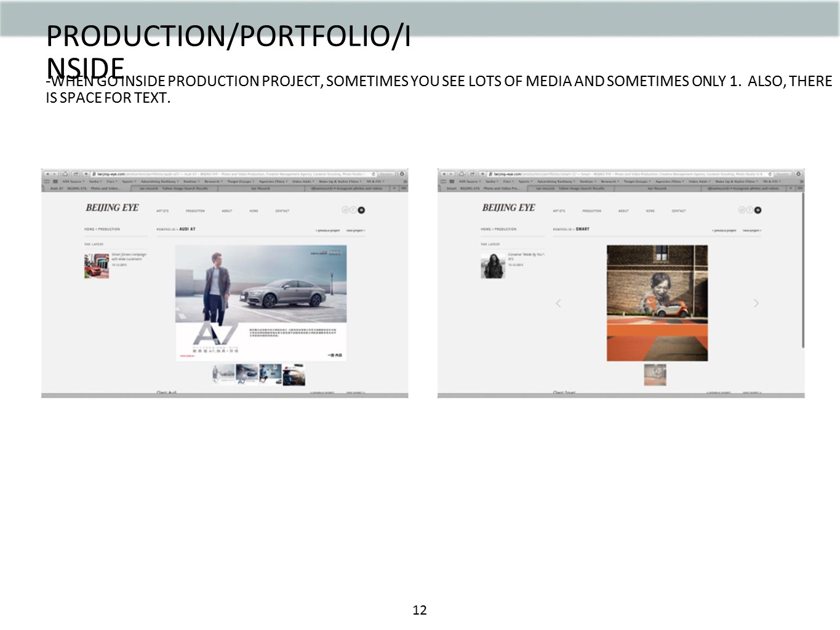Expand the Advertising Fashion bookmark folder in the Smart browser
Screen dimensions: 840x630
click(x=556, y=181)
